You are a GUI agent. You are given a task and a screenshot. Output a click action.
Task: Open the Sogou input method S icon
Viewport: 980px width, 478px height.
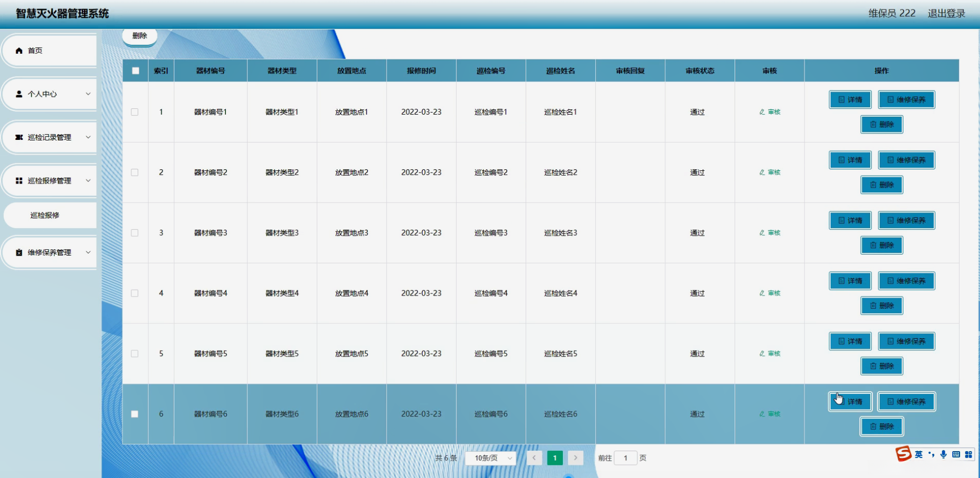point(903,454)
